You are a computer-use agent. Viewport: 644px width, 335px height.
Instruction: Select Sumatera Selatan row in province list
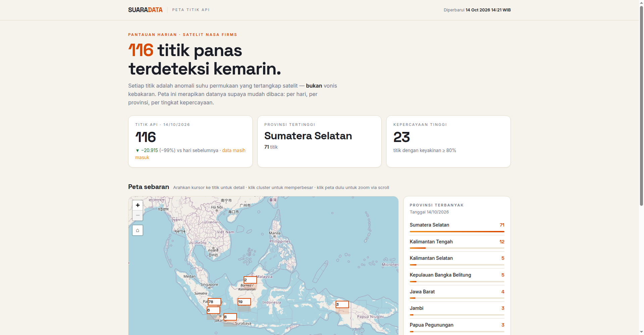[457, 227]
